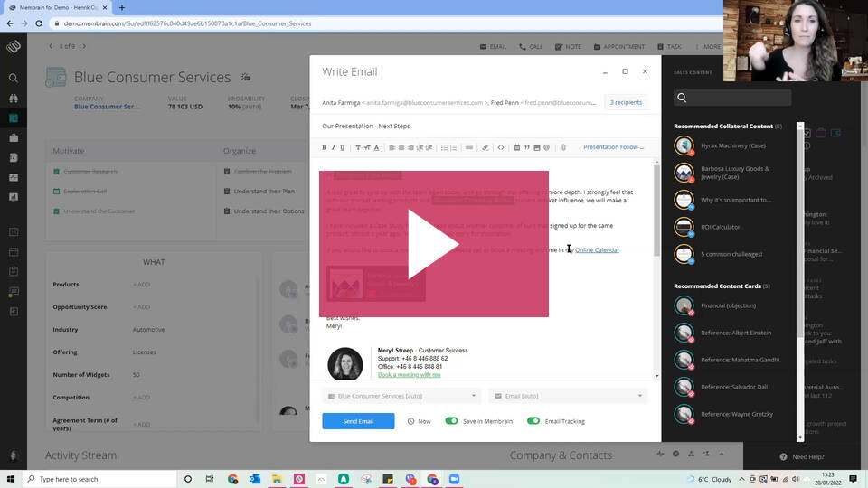Image resolution: width=868 pixels, height=488 pixels.
Task: Open the Blue Consumer Services dropdown
Action: tap(401, 396)
